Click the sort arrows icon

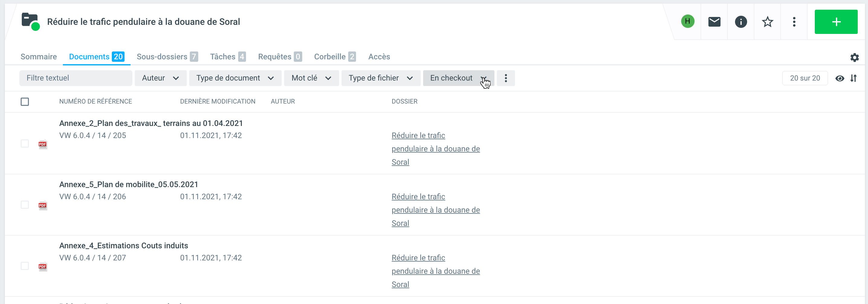click(x=853, y=78)
